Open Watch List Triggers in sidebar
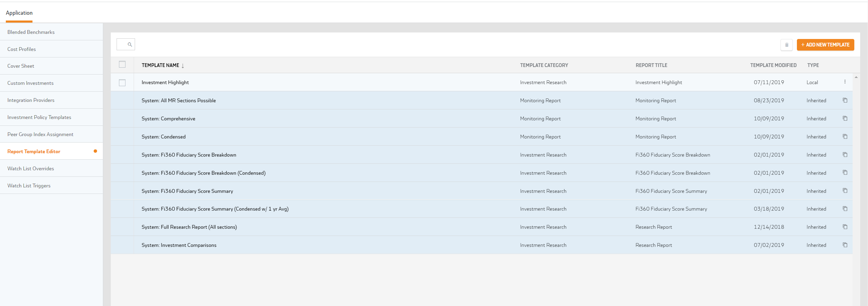The width and height of the screenshot is (868, 306). (29, 186)
